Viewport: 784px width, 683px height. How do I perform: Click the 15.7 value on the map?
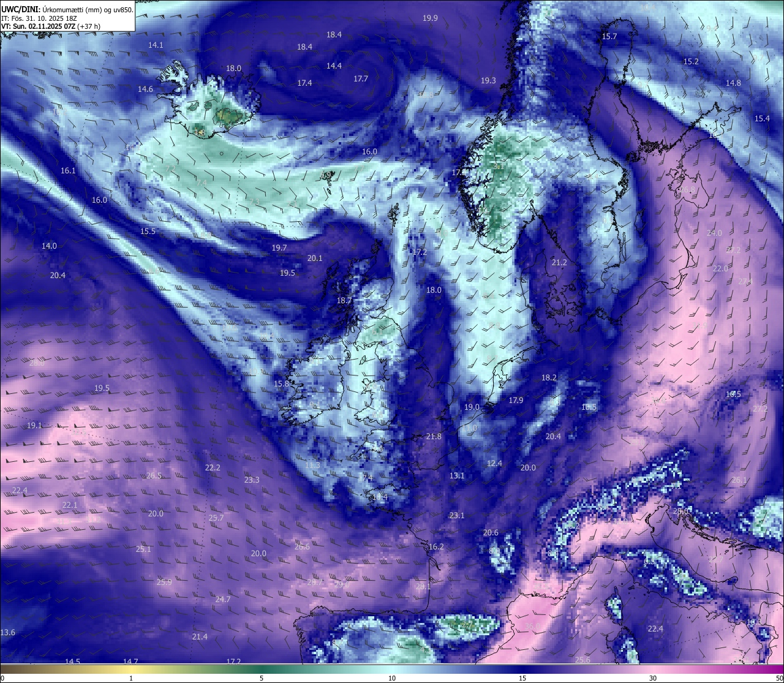click(609, 37)
